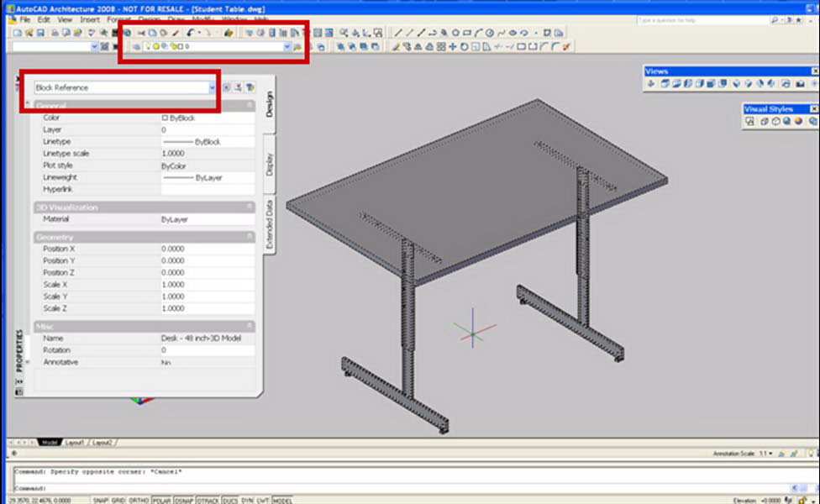The height and width of the screenshot is (504, 820).
Task: Open the Edit menu
Action: point(44,20)
